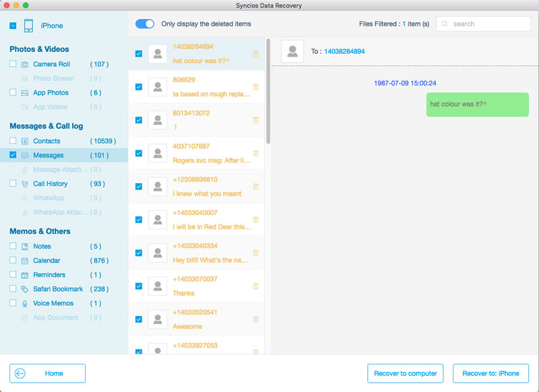
Task: Click trash icon for 808629 message
Action: point(256,87)
